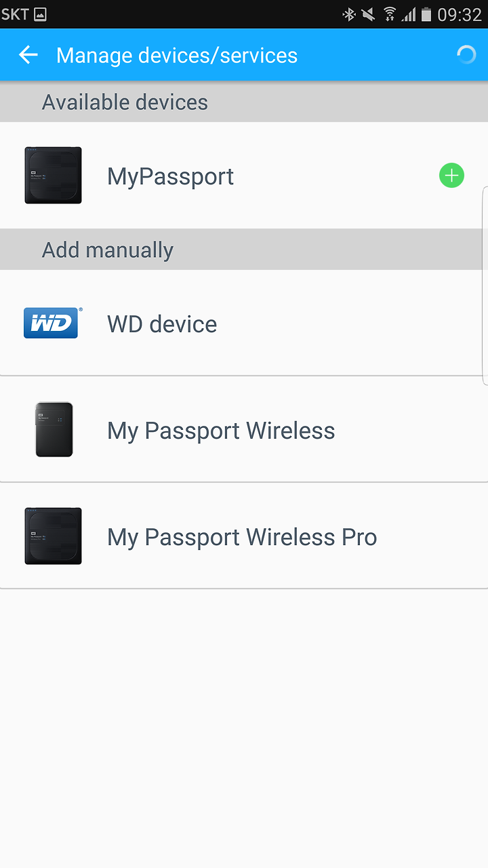488x868 pixels.
Task: Go back using the arrow icon
Action: click(28, 55)
